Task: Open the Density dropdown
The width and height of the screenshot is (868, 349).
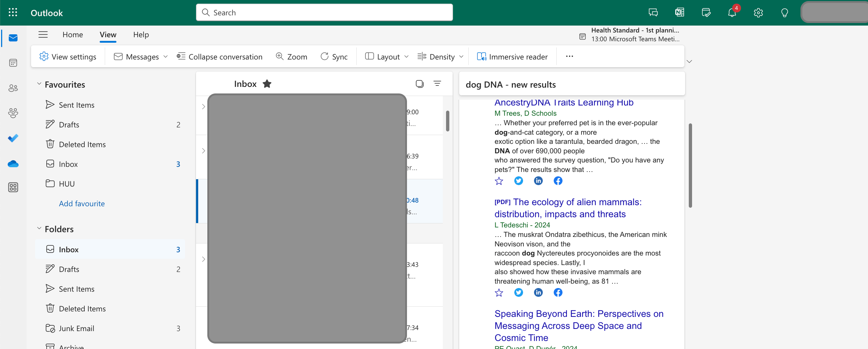Action: click(x=441, y=57)
